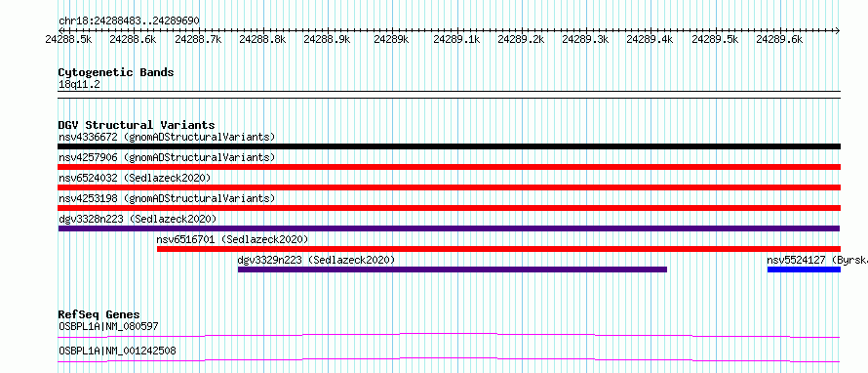Click the 18q11.2 cytogenetic band label
868x373 pixels.
(79, 85)
